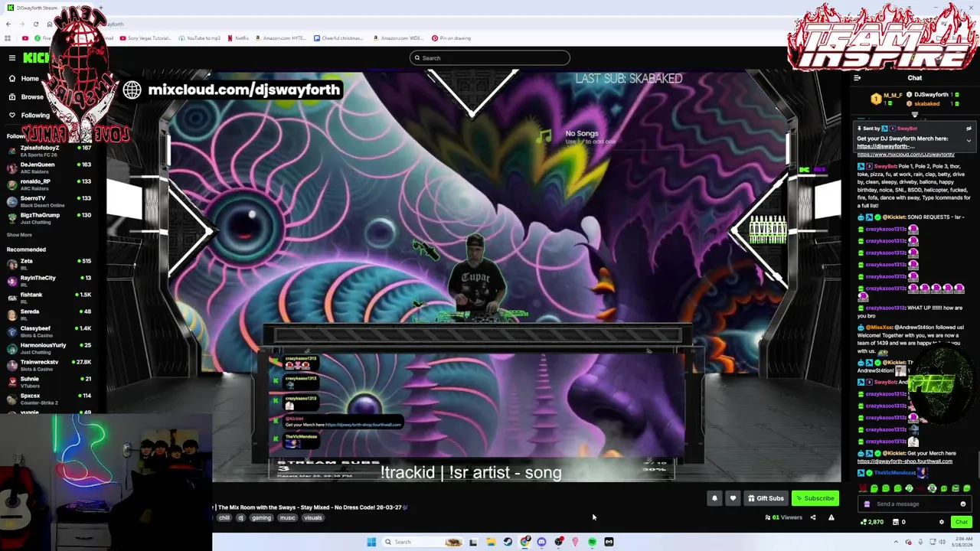
Task: Go back in browser
Action: point(8,24)
